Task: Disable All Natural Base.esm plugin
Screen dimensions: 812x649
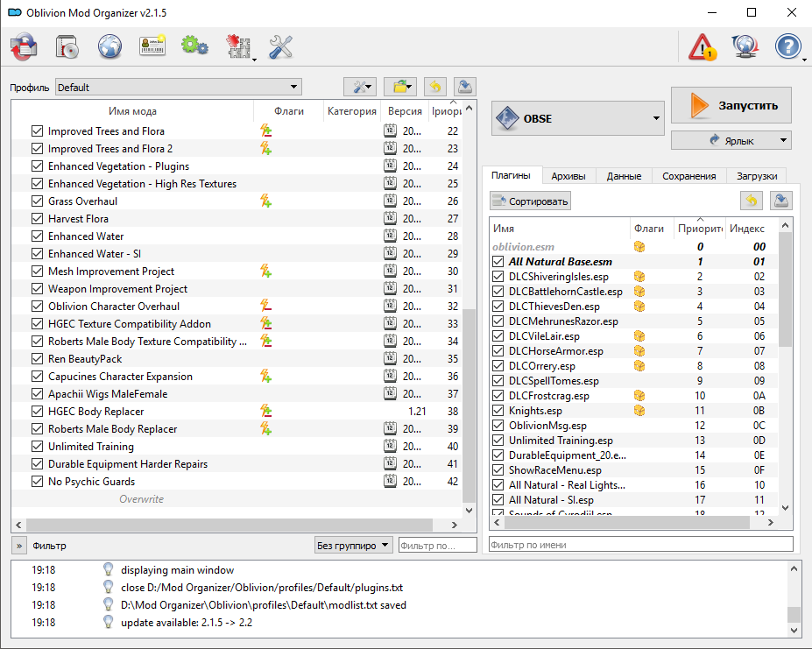Action: [x=498, y=262]
